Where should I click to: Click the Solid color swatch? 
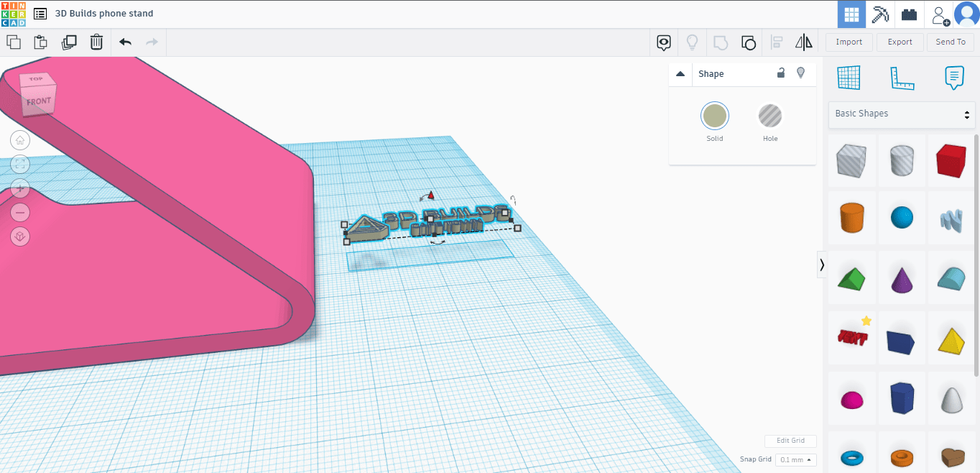pyautogui.click(x=714, y=116)
